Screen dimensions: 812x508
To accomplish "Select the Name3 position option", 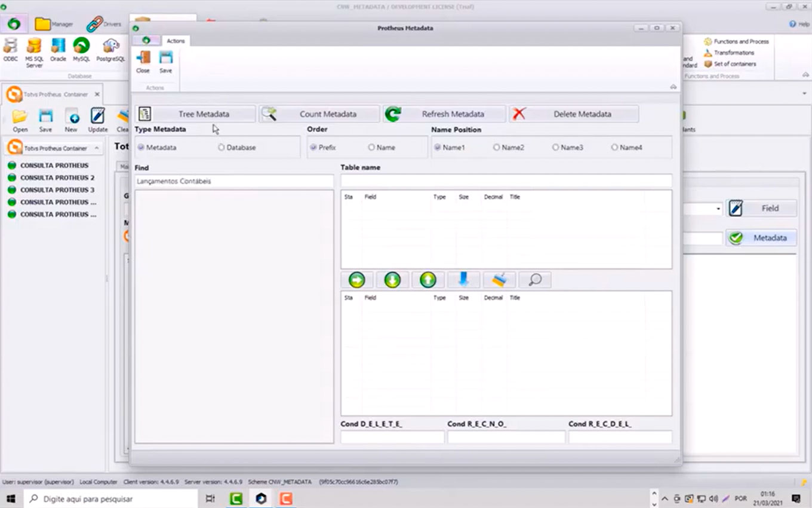I will [555, 148].
